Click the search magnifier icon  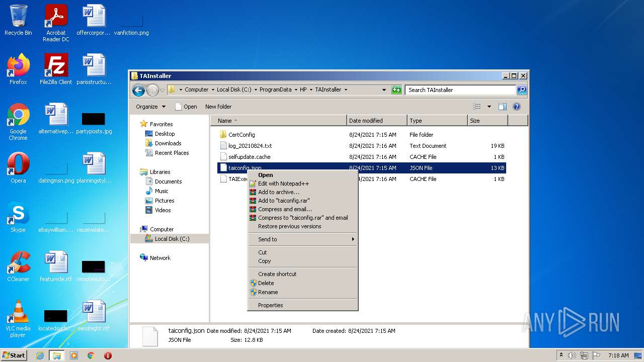pos(521,90)
